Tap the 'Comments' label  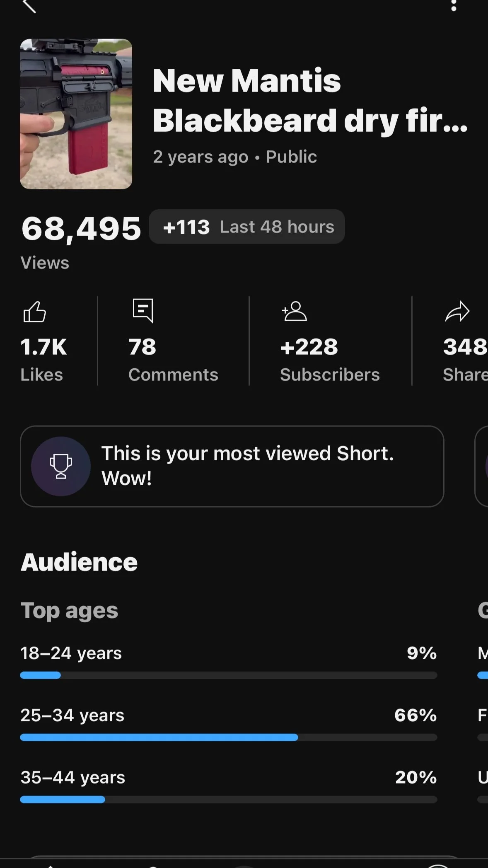pyautogui.click(x=173, y=375)
